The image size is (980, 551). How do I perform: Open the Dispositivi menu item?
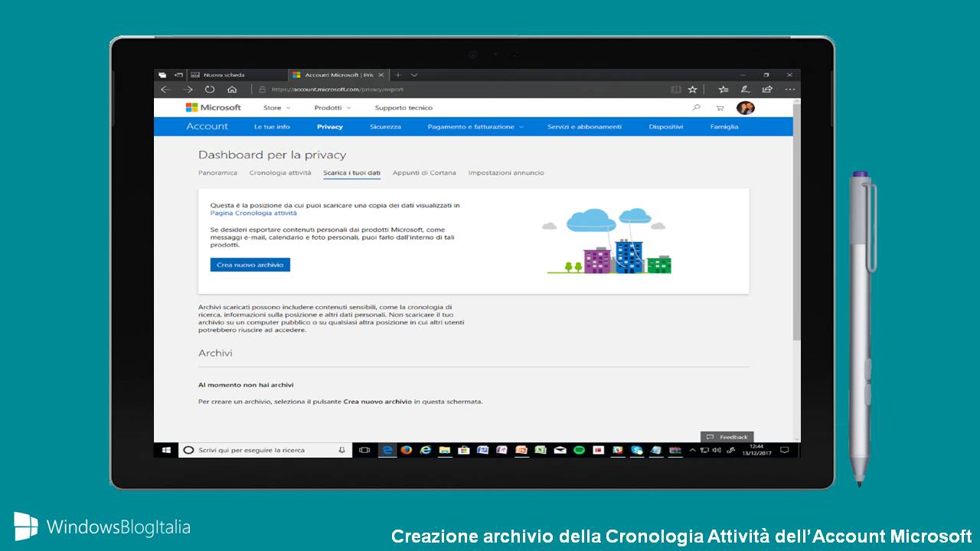[x=665, y=127]
